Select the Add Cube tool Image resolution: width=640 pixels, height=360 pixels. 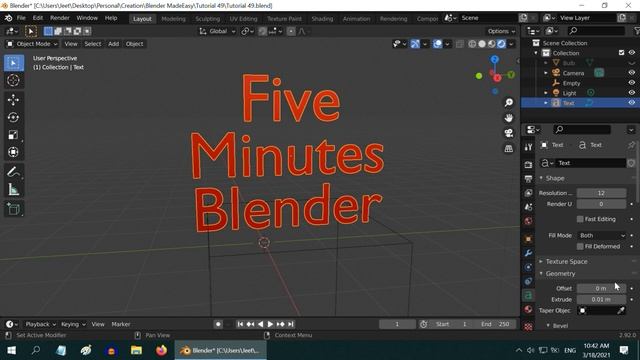13,209
